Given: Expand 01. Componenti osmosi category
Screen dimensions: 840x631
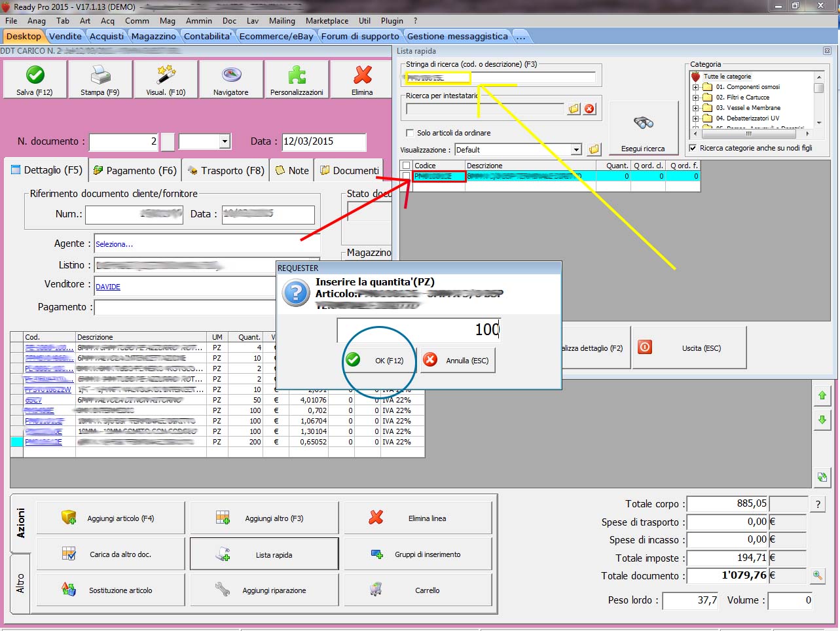Looking at the screenshot, I should [695, 86].
